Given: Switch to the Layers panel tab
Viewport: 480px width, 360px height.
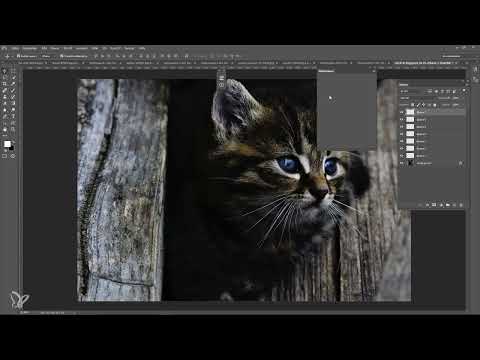Looking at the screenshot, I should [x=404, y=85].
